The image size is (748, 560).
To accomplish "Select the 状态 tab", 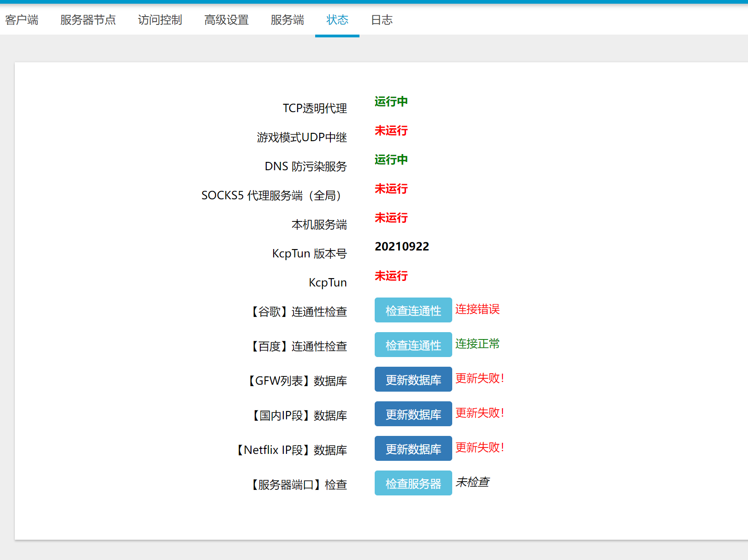I will (337, 20).
